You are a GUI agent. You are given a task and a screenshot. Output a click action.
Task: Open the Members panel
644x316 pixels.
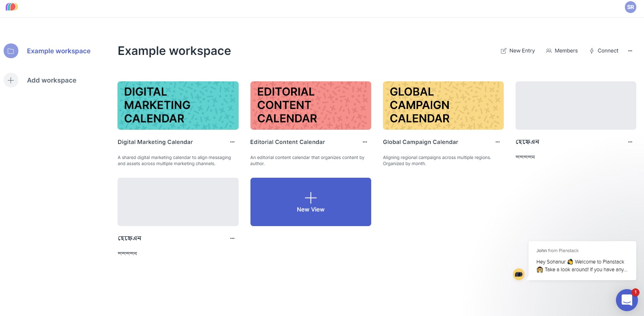pos(561,51)
